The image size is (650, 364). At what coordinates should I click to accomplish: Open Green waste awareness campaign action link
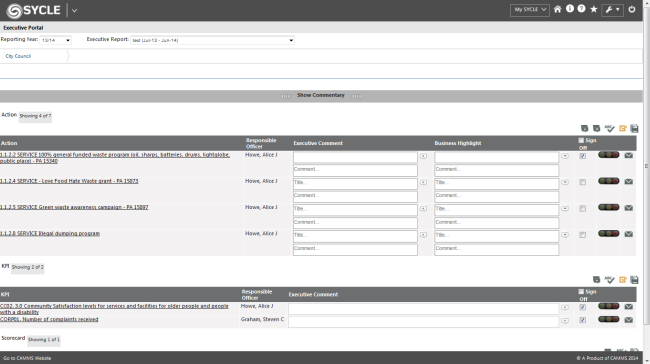(74, 207)
